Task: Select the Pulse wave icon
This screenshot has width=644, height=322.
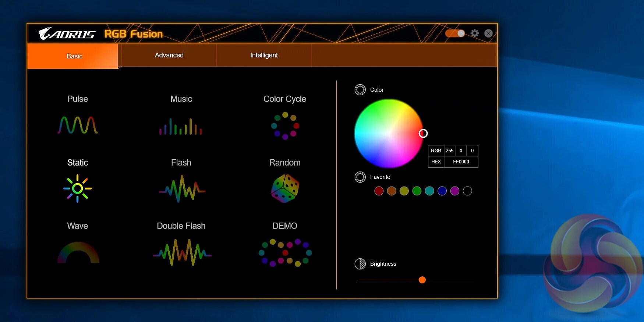Action: point(78,125)
